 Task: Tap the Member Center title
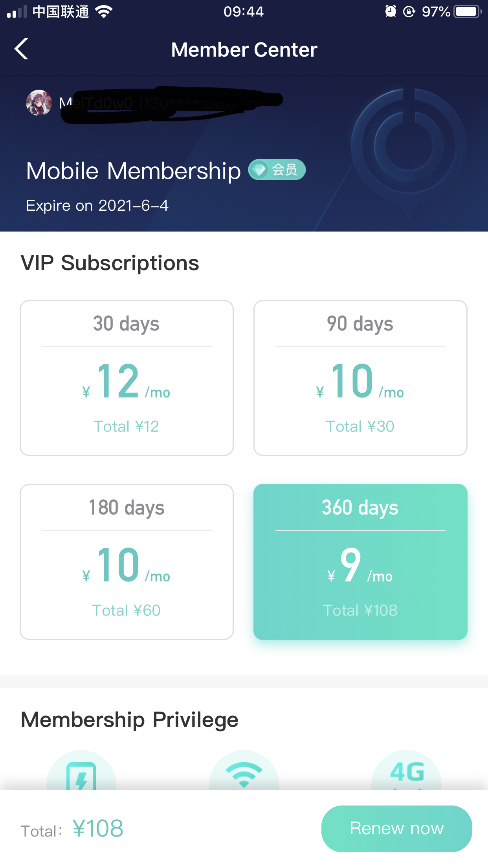pyautogui.click(x=244, y=50)
